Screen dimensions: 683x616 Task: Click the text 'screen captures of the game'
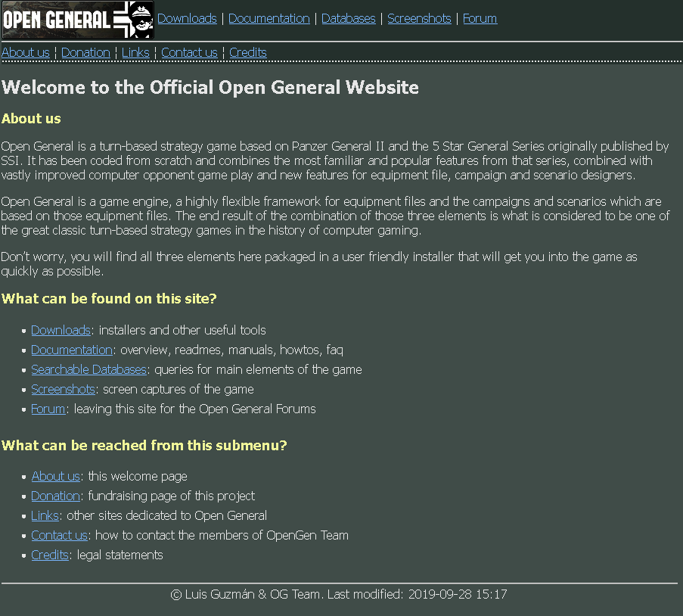179,389
